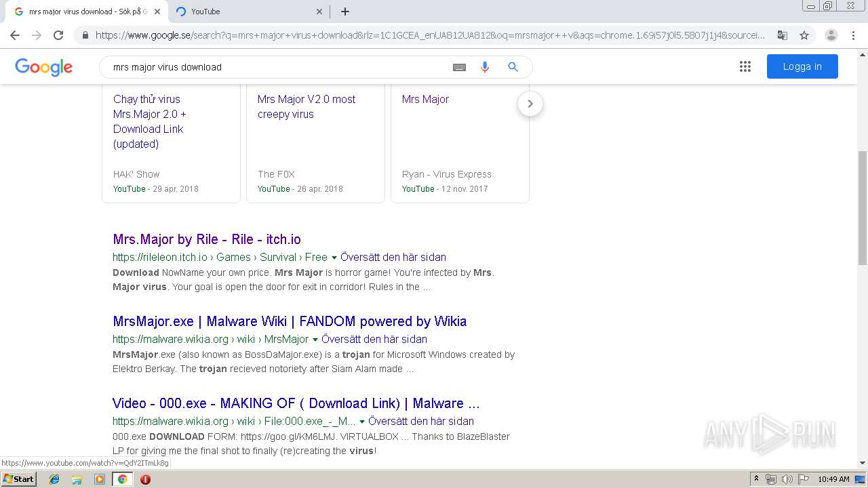Open the Chrome profile avatar
Screen dimensions: 868x488
click(x=831, y=35)
